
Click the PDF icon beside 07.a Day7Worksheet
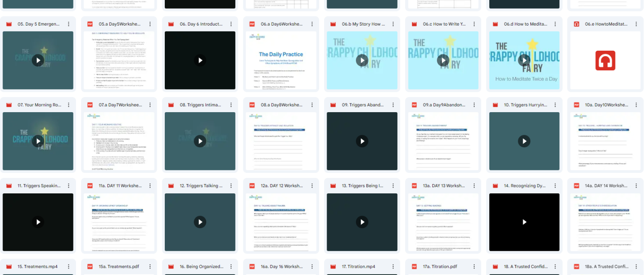coord(90,105)
